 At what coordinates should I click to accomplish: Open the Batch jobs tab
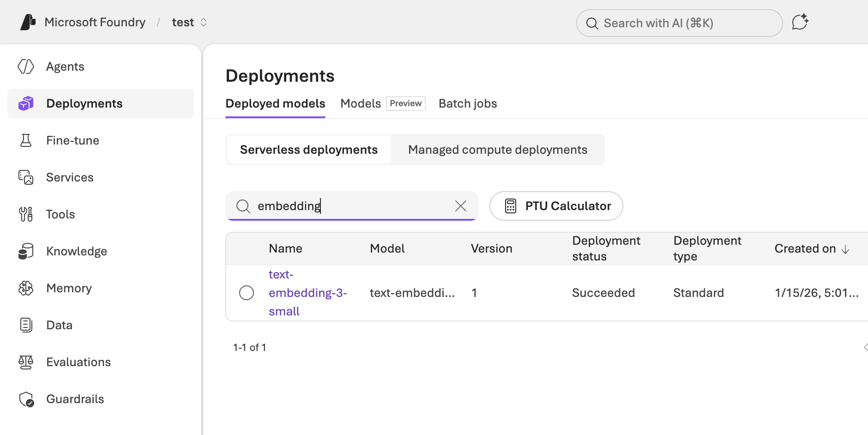pyautogui.click(x=468, y=103)
